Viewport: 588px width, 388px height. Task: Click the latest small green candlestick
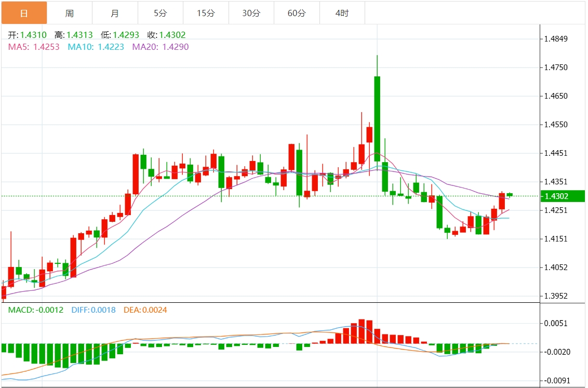[510, 195]
